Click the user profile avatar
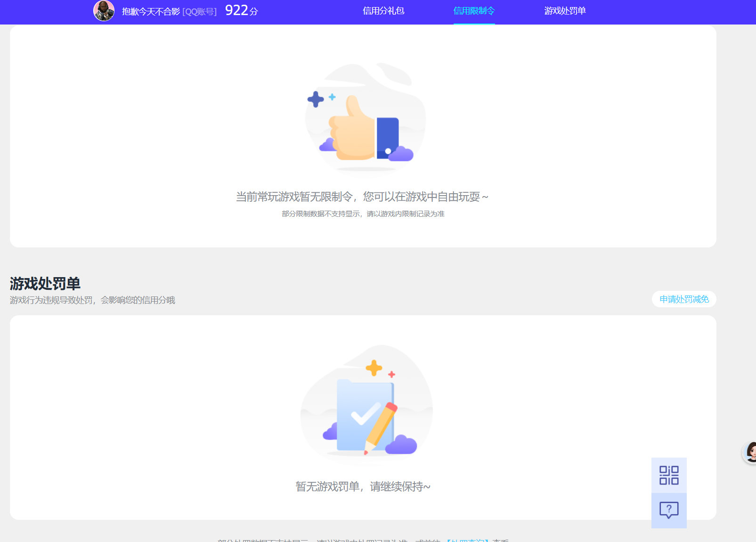756x542 pixels. 104,11
